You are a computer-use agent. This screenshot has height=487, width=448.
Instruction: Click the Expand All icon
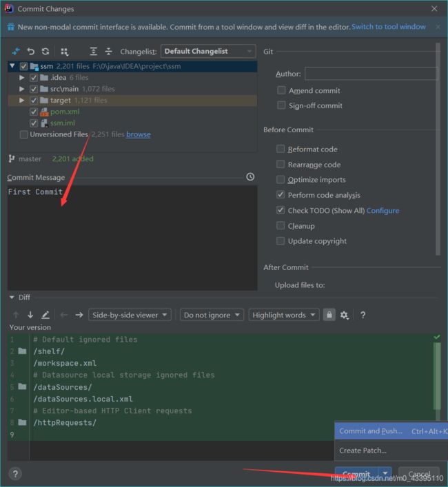point(93,51)
